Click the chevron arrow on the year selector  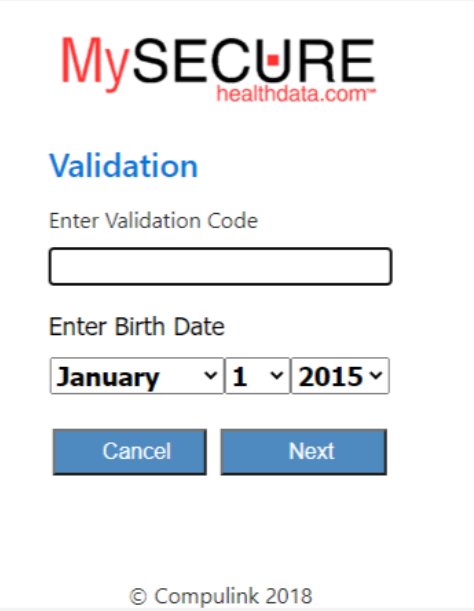(x=376, y=375)
